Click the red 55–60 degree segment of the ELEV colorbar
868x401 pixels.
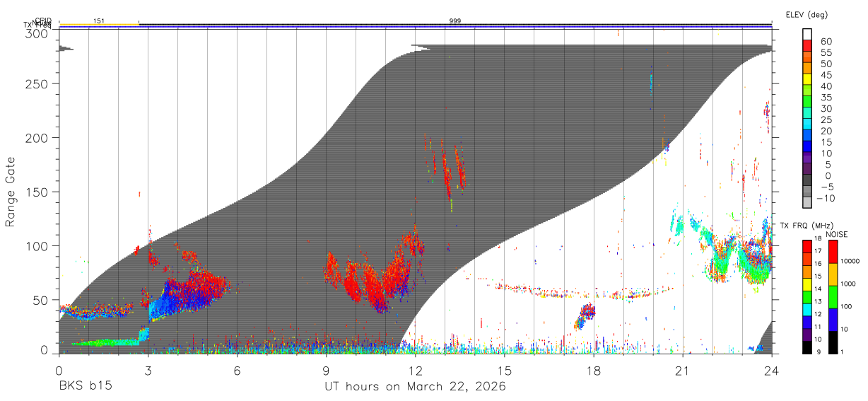tap(807, 47)
